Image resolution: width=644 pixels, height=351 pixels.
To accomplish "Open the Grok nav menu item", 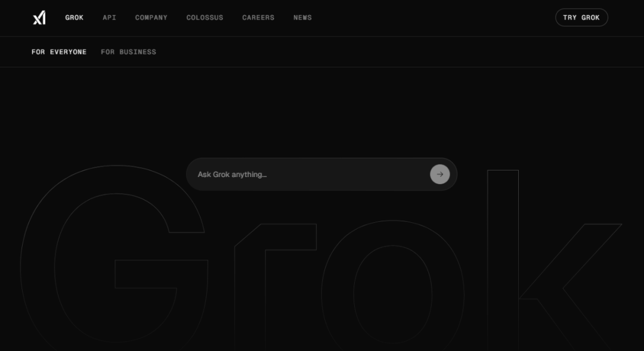I will click(x=75, y=18).
